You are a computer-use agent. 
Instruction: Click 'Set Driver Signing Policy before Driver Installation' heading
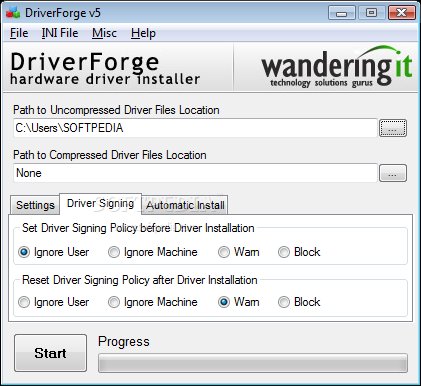pos(138,228)
